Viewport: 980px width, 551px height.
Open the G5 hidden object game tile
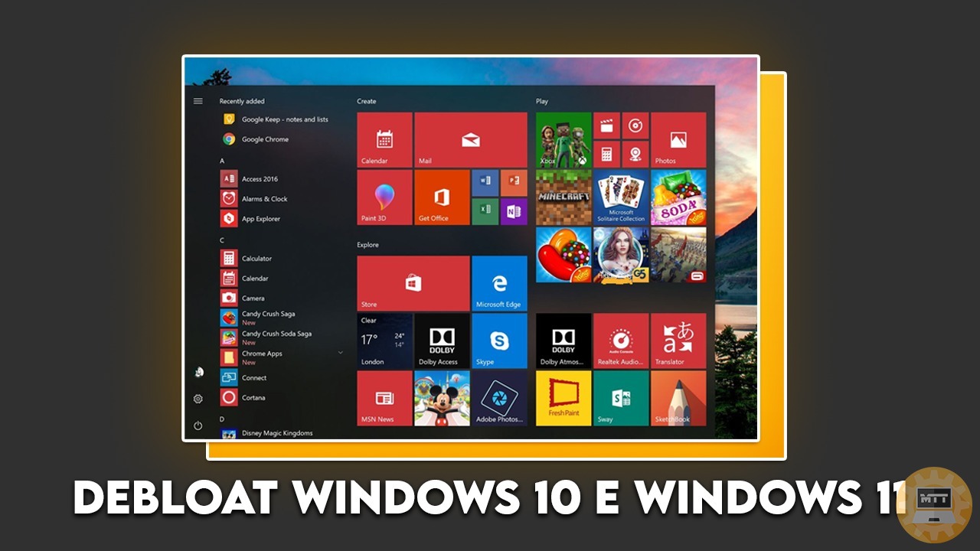click(621, 255)
